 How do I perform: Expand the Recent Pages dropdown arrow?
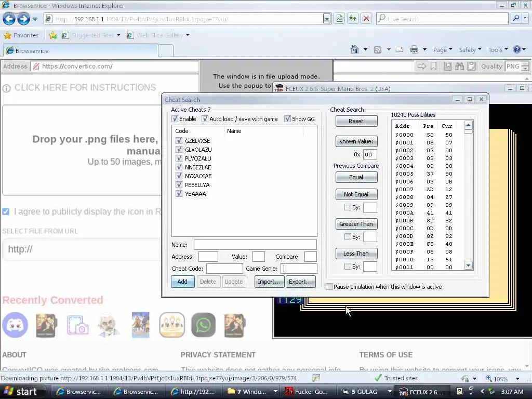35,19
